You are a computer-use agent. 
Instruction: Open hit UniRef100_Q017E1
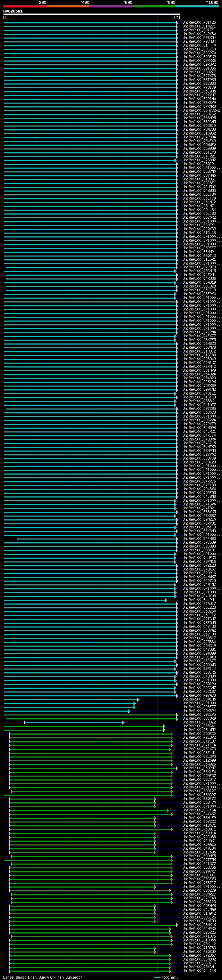(x=199, y=30)
